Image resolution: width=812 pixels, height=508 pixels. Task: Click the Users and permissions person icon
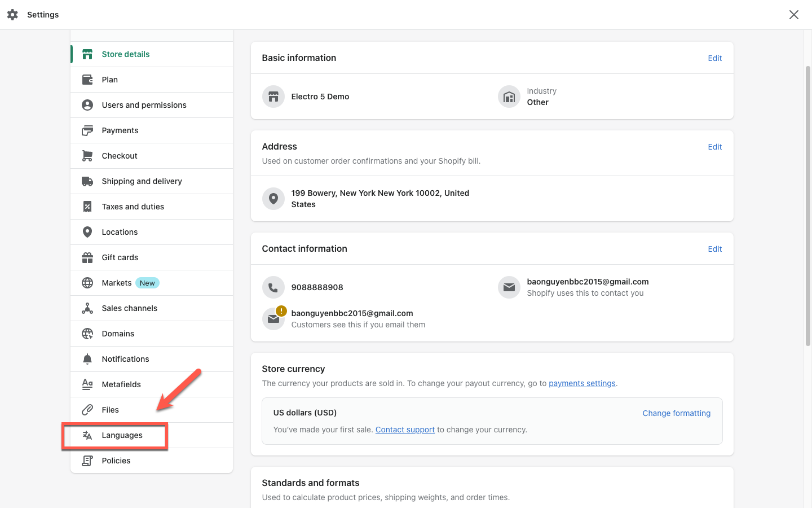[87, 105]
